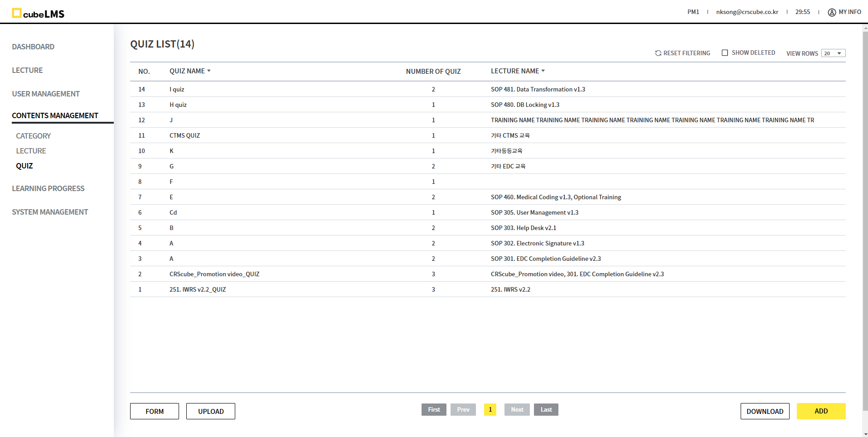Select Category under Contents Management
Image resolution: width=868 pixels, height=437 pixels.
click(33, 136)
